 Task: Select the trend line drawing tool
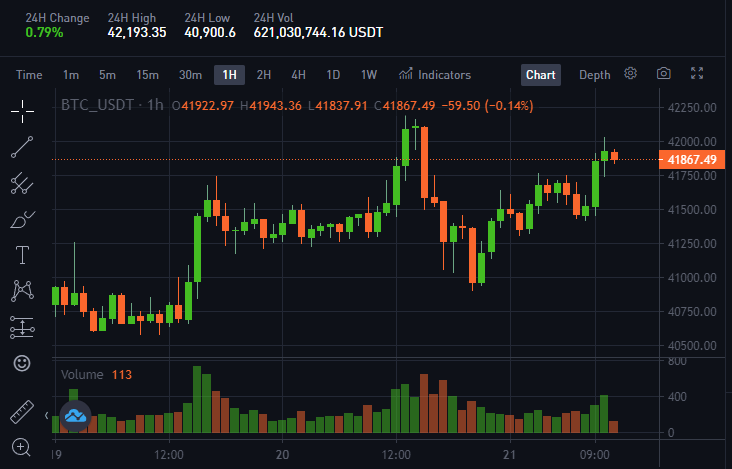(x=22, y=147)
